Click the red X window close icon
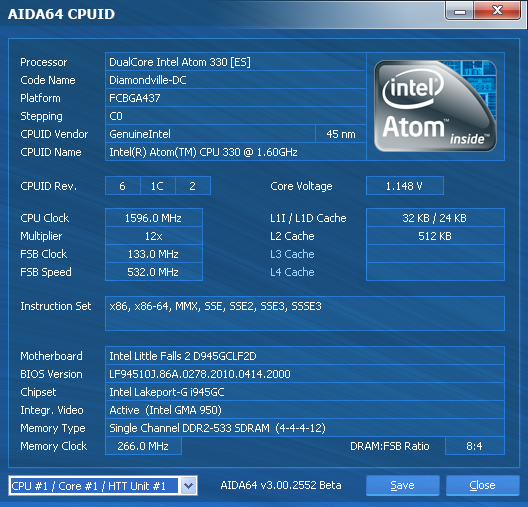528x507 pixels. pos(497,11)
